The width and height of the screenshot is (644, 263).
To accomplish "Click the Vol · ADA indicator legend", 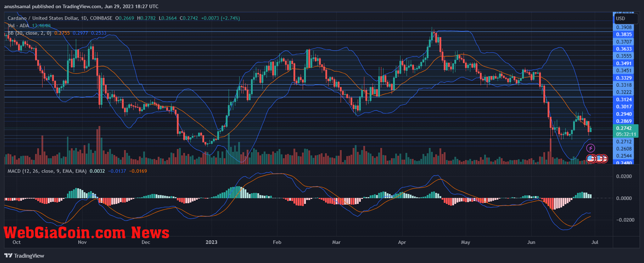I will [18, 25].
